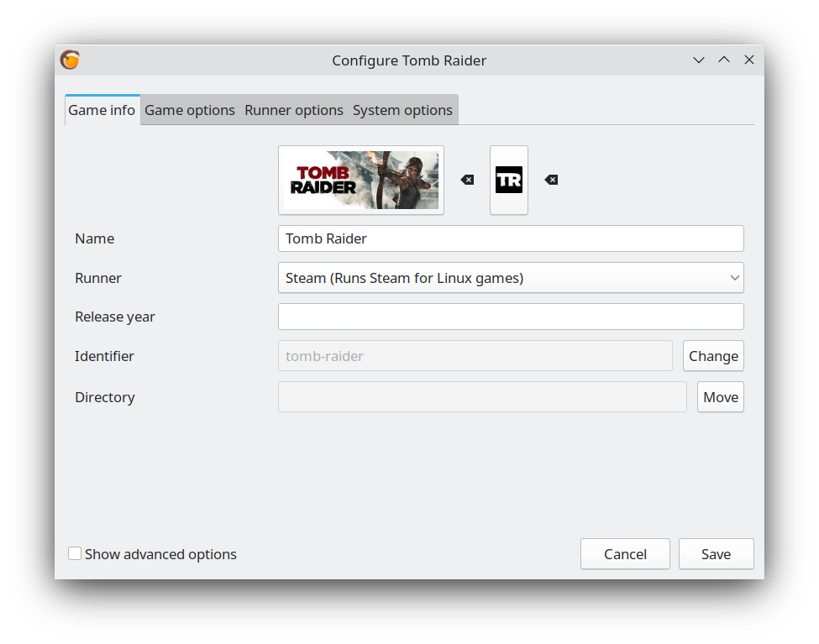Enable Show advanced options checkbox
819x644 pixels.
[x=75, y=553]
